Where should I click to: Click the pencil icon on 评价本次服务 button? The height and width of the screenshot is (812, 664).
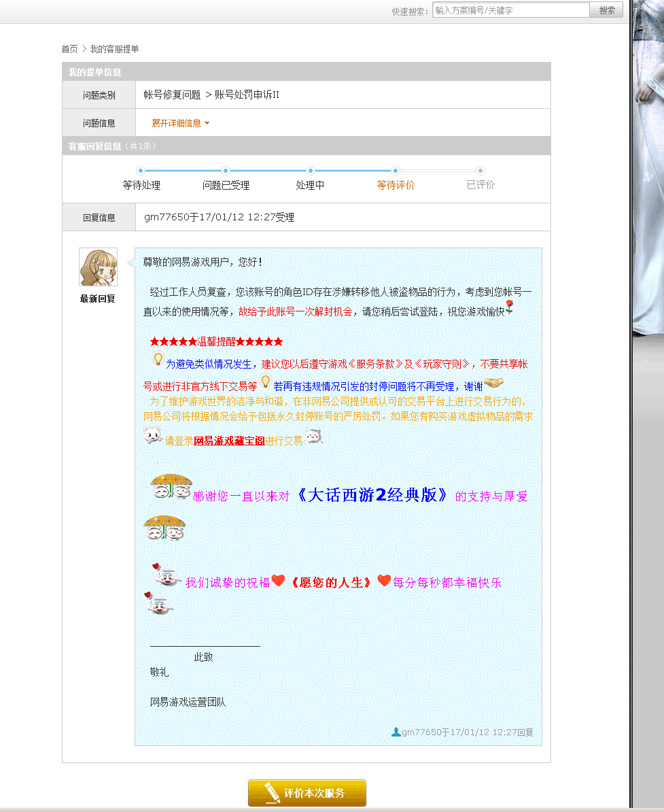[x=270, y=793]
